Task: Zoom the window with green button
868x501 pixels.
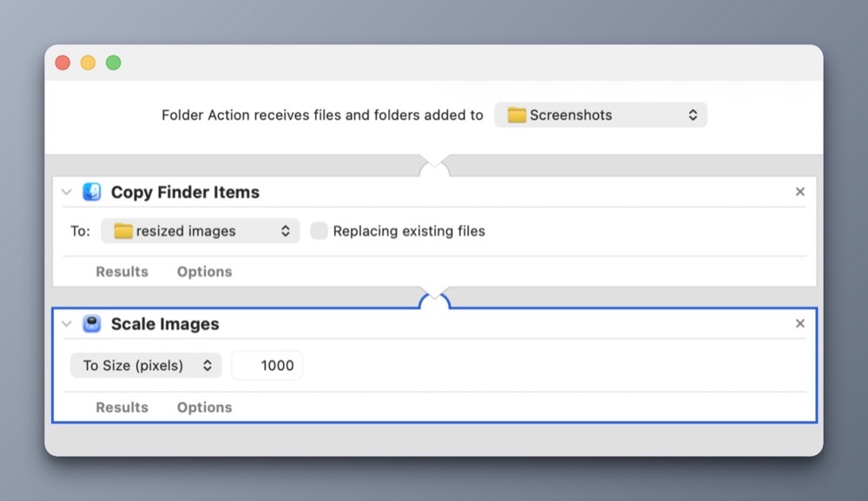Action: point(114,63)
